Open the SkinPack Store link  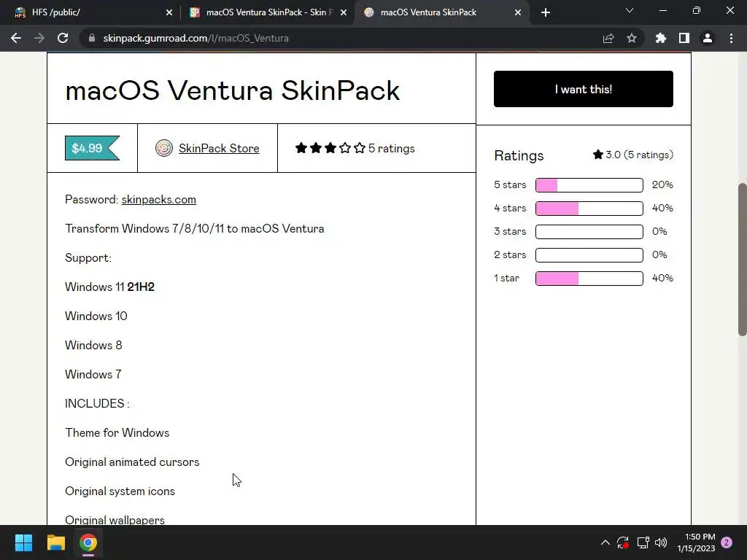point(219,148)
